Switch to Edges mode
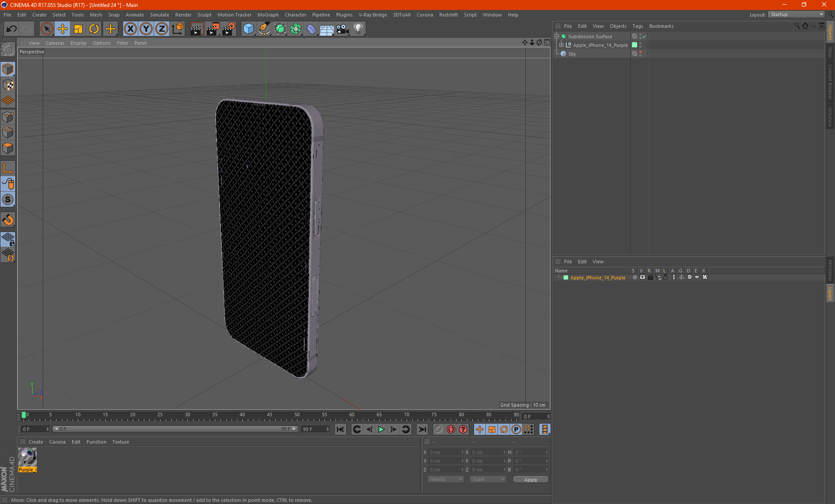835x504 pixels. 8,133
